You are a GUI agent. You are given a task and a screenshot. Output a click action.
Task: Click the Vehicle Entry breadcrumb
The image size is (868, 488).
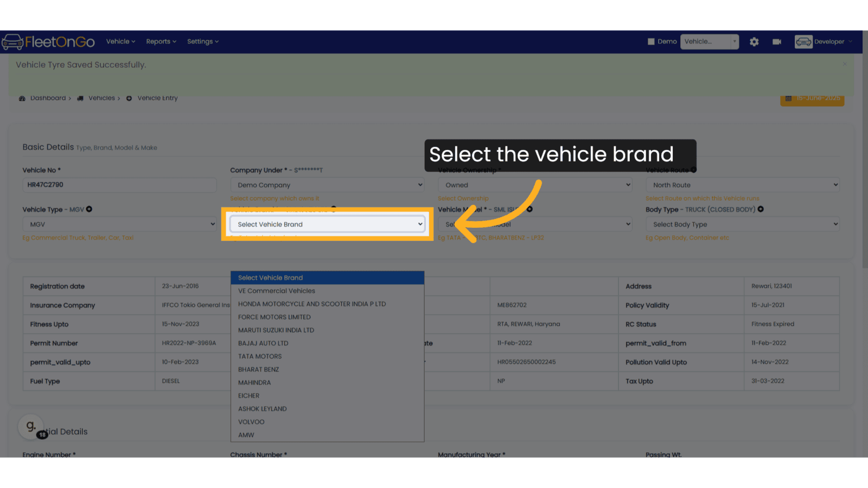pos(157,98)
